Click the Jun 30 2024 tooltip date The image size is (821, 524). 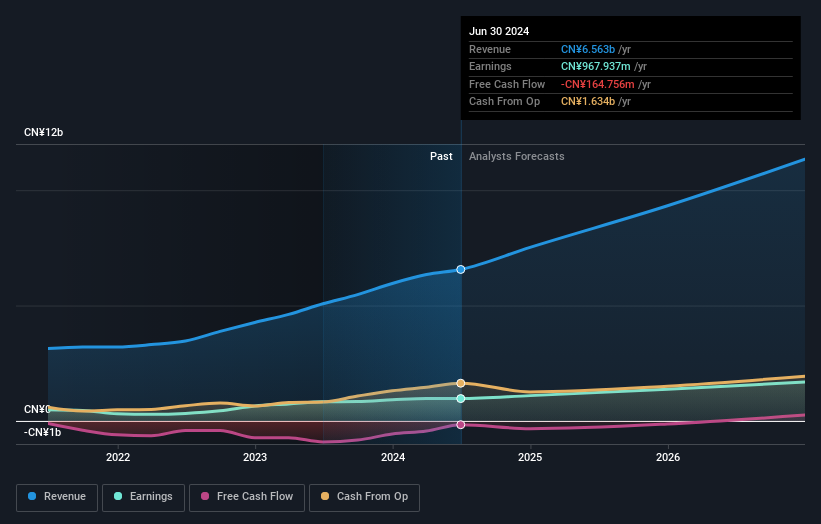[499, 31]
